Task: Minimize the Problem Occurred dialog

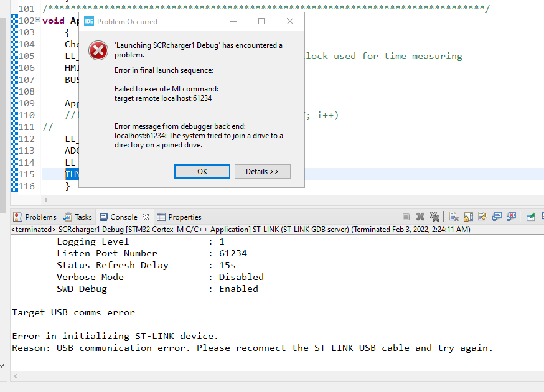Action: click(233, 22)
